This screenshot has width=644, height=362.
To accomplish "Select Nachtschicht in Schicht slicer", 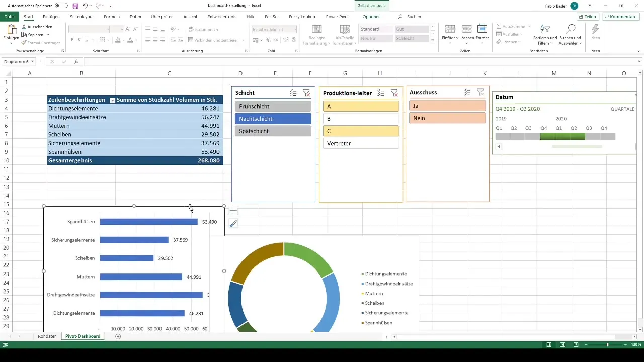I will coord(273,119).
